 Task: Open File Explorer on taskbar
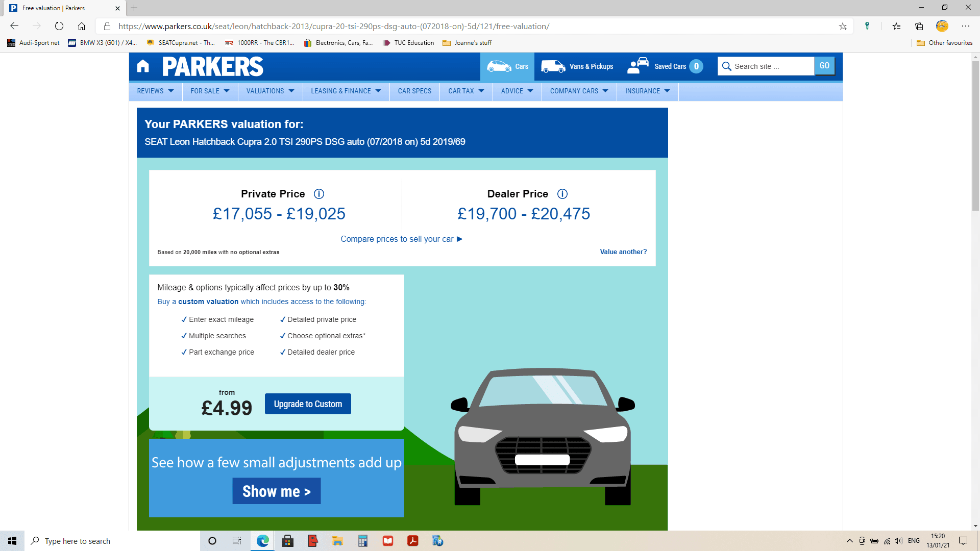coord(338,541)
